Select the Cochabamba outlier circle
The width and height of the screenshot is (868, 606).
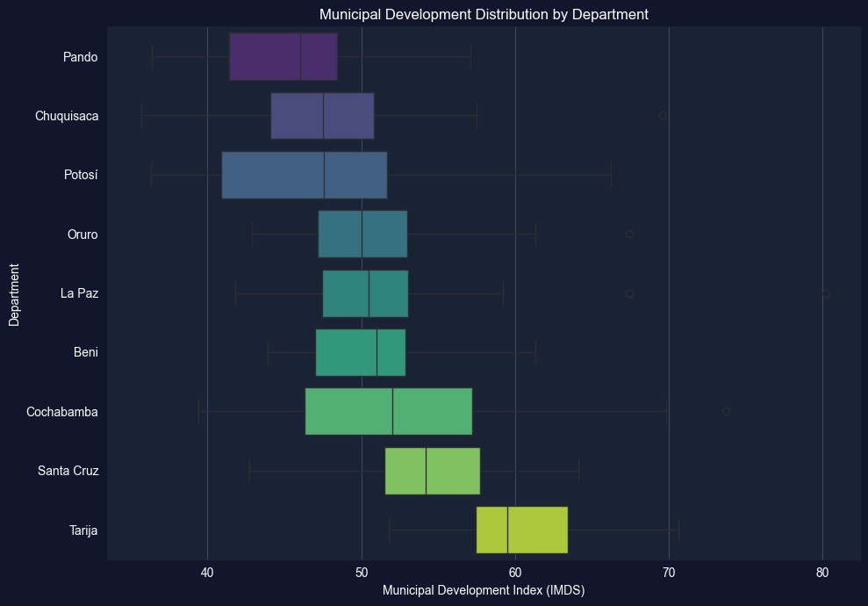pos(726,411)
